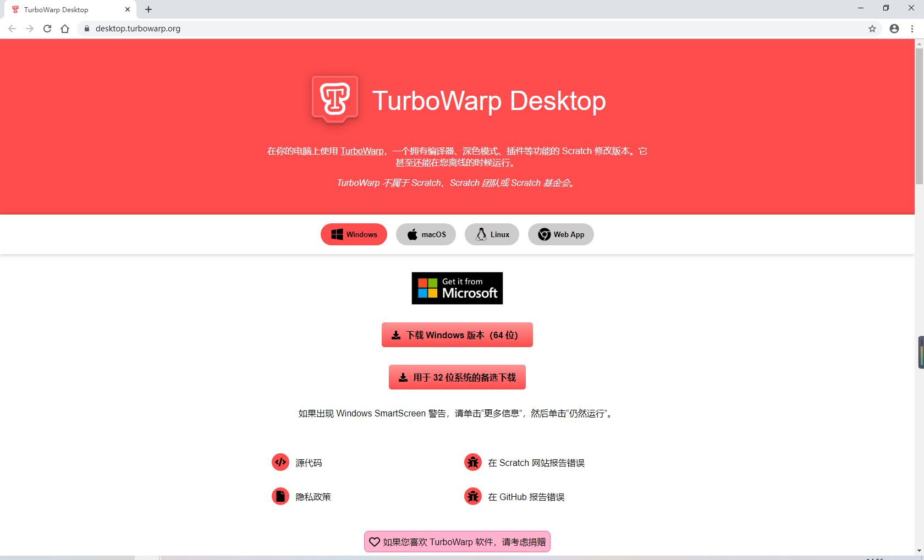
Task: Click the privacy policy document icon
Action: pos(280,496)
